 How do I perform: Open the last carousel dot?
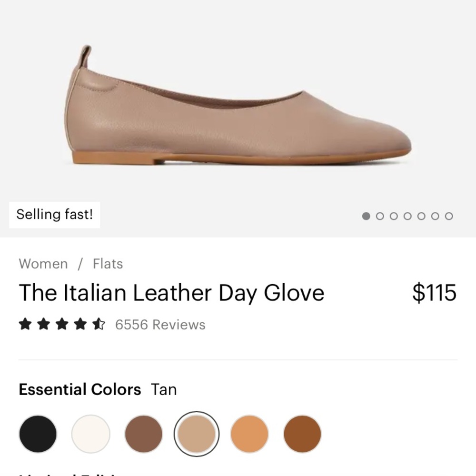pos(449,216)
